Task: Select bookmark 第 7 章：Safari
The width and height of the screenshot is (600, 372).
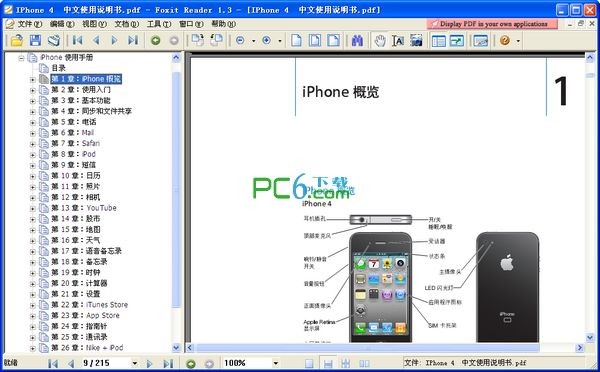Action: (x=75, y=144)
